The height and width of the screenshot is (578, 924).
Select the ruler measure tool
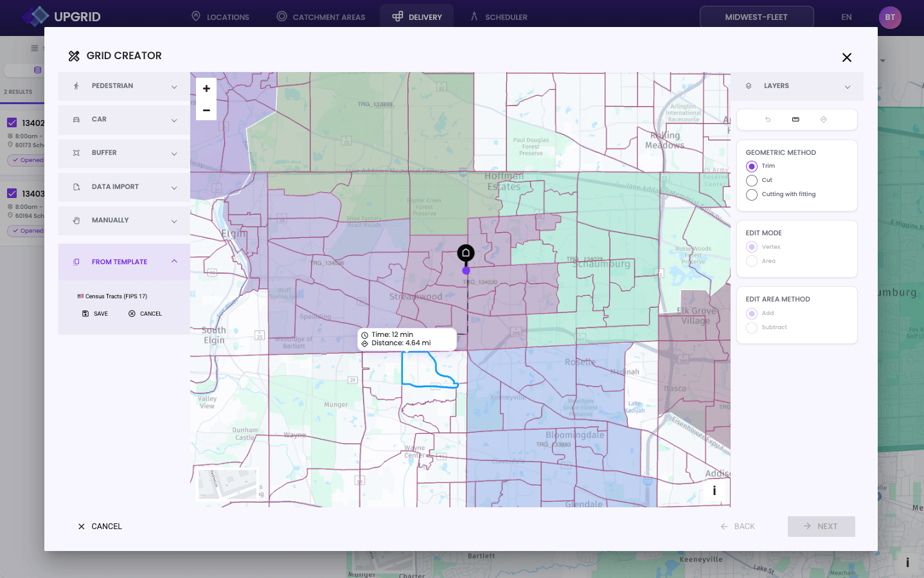pos(795,120)
